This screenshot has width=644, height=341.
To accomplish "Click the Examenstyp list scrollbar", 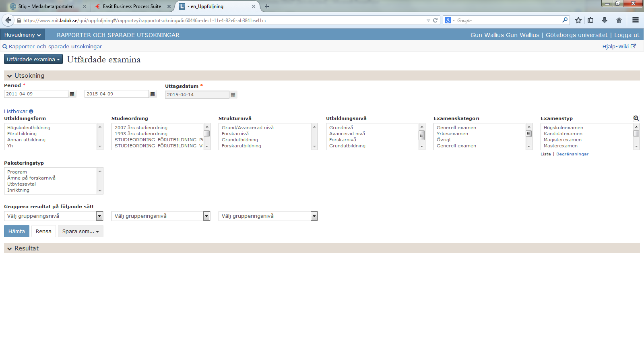I will point(636,136).
